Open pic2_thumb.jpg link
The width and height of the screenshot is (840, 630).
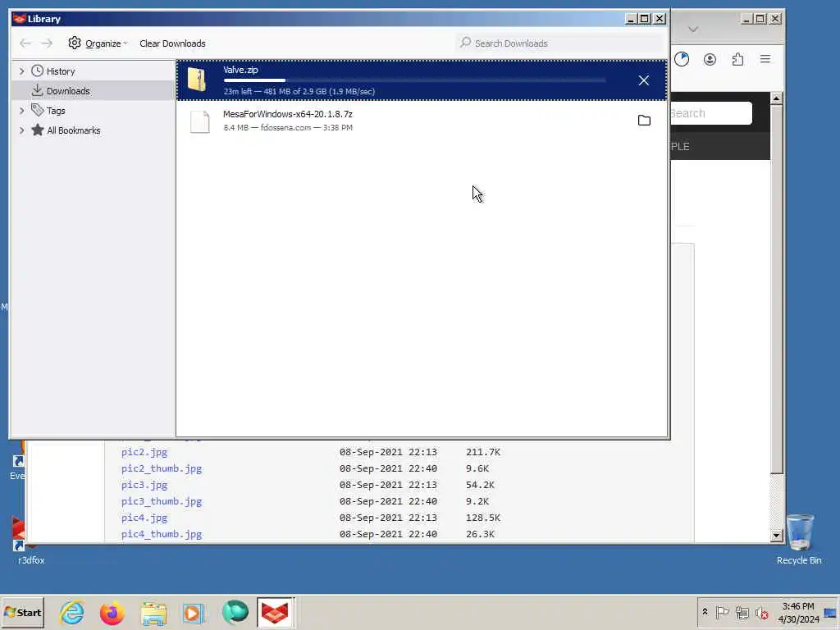click(162, 468)
